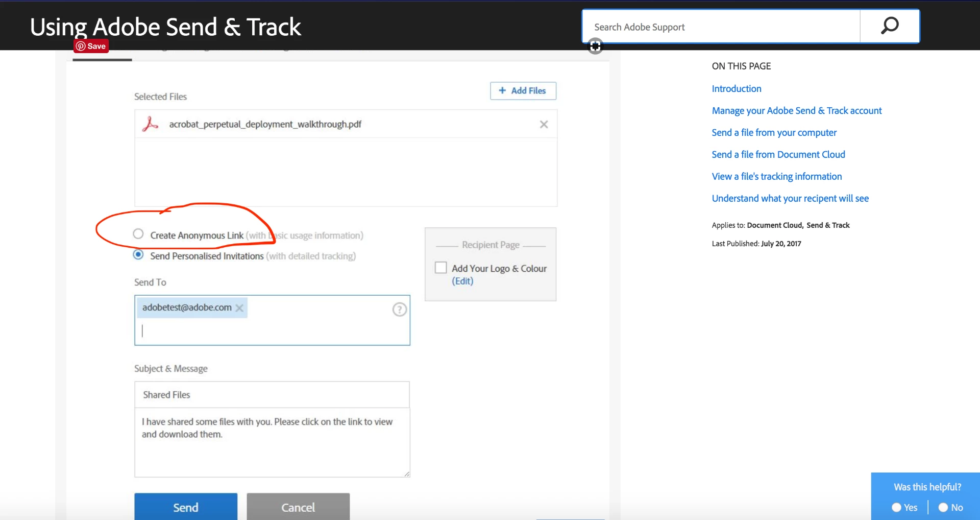Select Send Personalised Invitations radio button
Viewport: 980px width, 520px height.
point(138,254)
